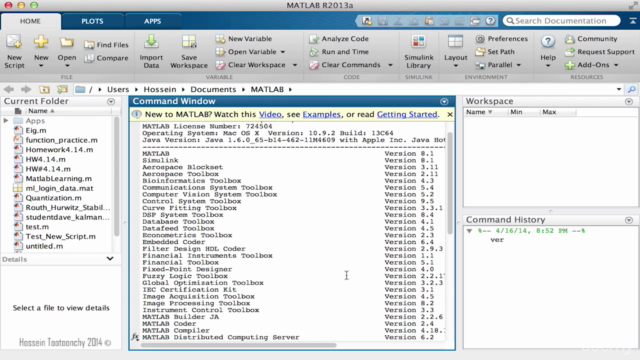Create a New Script
This screenshot has width=640, height=360.
tap(14, 51)
